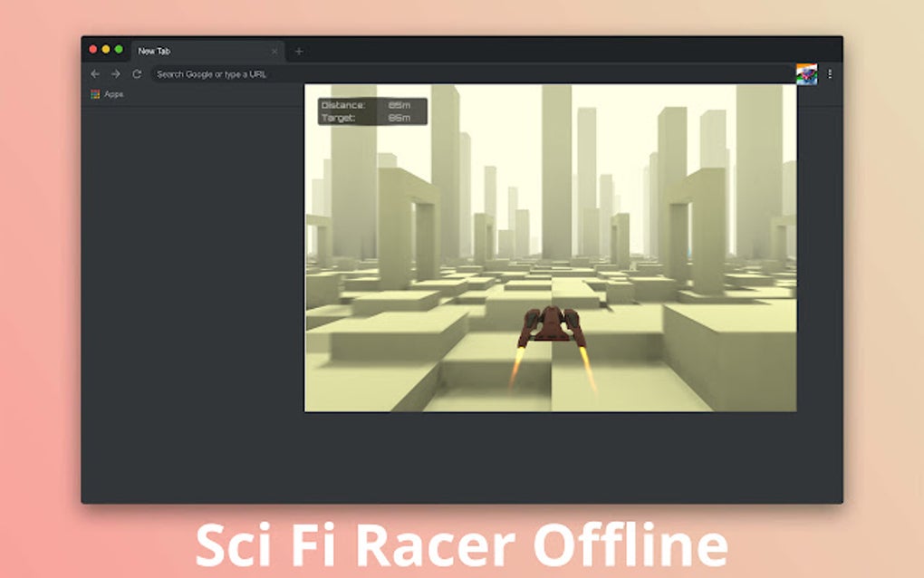Click the Sci Fi Racer Offline title text

point(461,544)
